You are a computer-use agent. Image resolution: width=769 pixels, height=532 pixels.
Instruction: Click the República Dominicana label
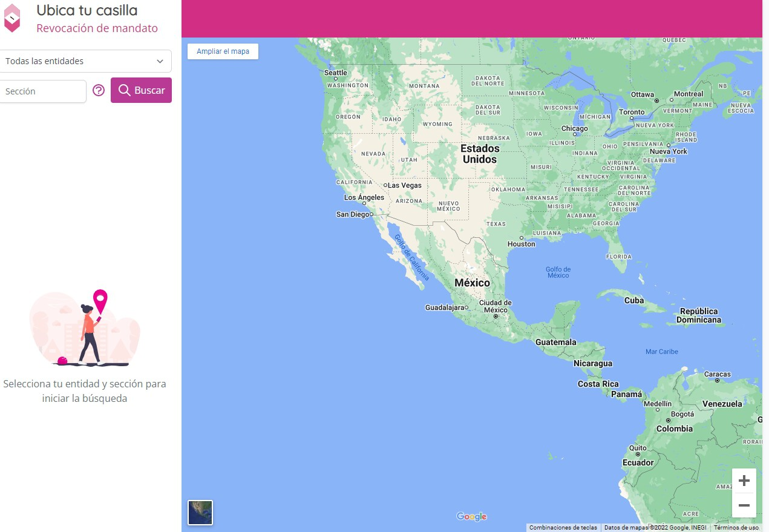click(699, 315)
